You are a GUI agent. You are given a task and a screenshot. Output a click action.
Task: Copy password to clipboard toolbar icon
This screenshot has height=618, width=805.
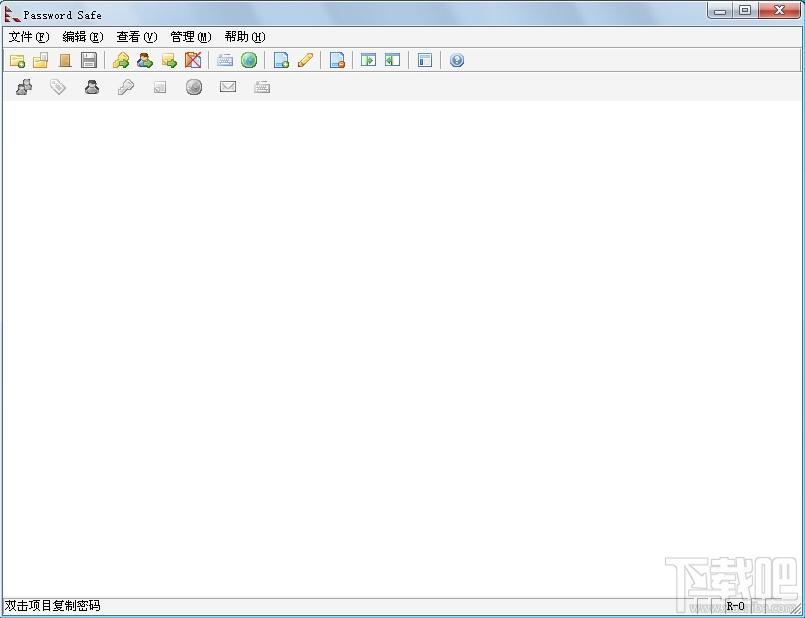pyautogui.click(x=121, y=61)
